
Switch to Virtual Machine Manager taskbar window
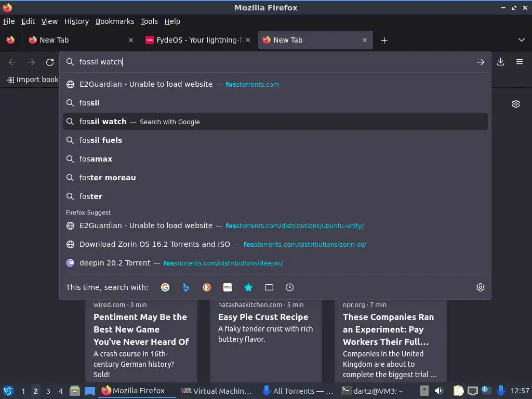point(217,391)
